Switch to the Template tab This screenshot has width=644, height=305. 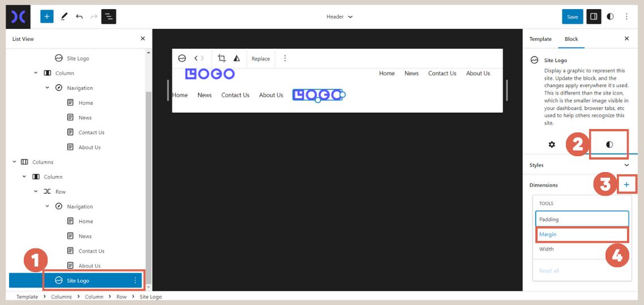[540, 39]
